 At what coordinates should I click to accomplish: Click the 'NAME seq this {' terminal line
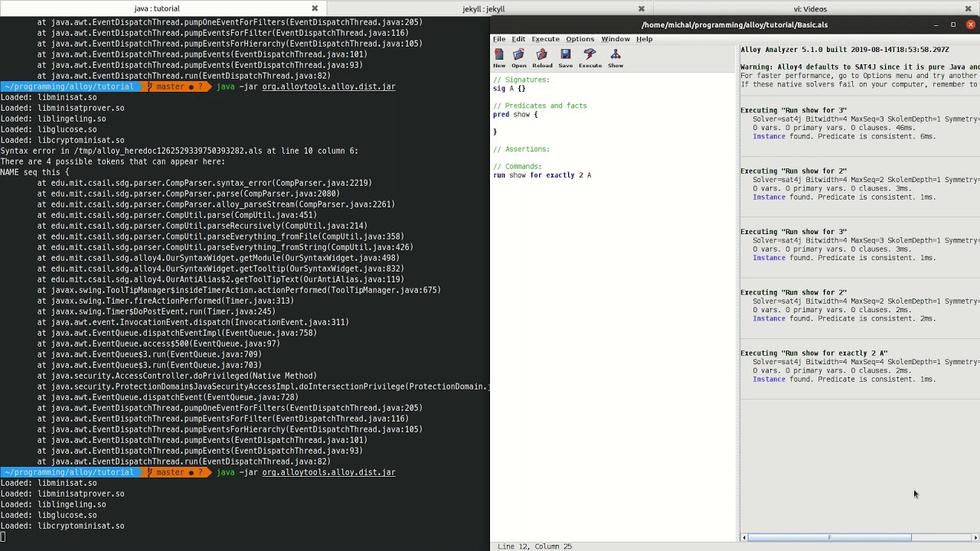tap(34, 172)
